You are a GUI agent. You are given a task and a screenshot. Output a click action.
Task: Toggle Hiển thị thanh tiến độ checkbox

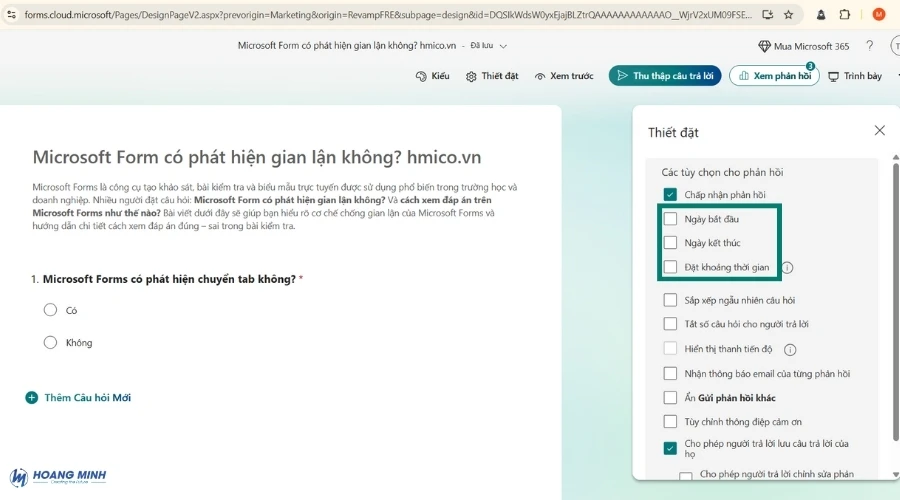(670, 348)
